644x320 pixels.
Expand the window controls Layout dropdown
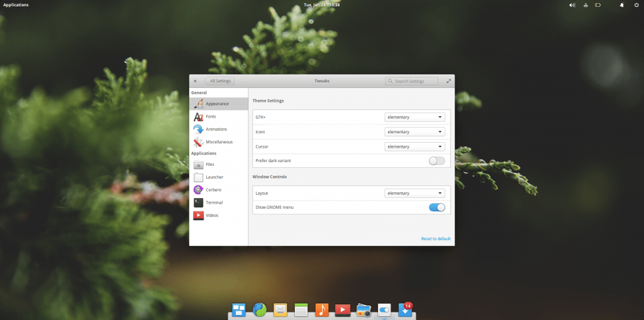(x=414, y=193)
